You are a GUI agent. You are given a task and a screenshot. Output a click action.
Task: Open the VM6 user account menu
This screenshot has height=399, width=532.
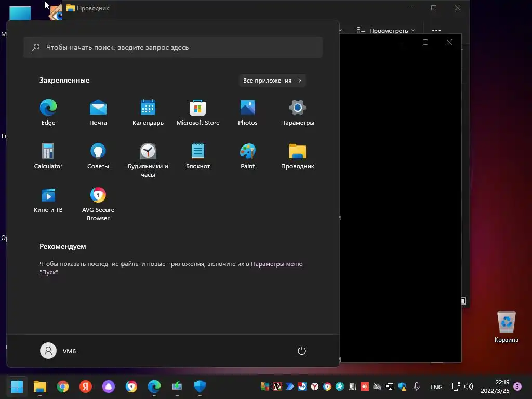coord(58,351)
